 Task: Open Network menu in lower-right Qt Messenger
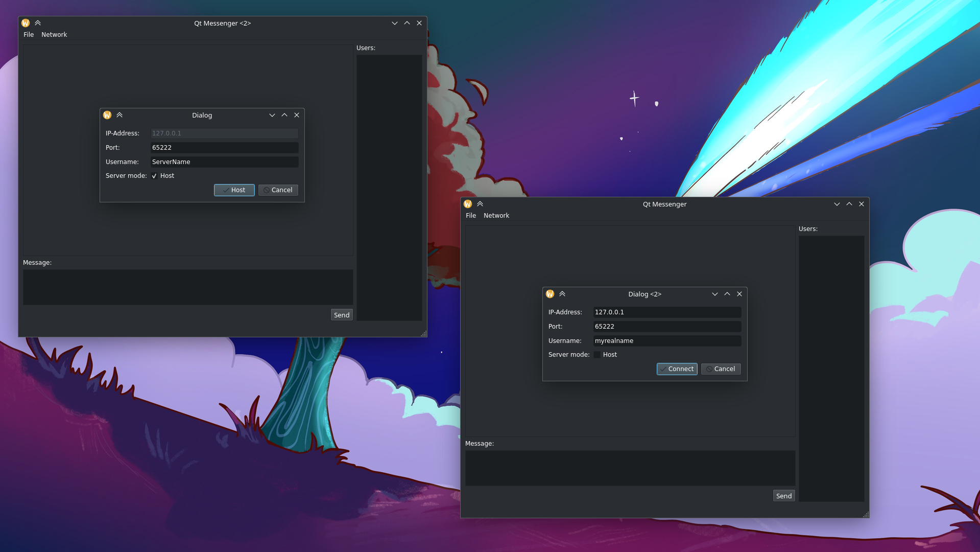(496, 216)
